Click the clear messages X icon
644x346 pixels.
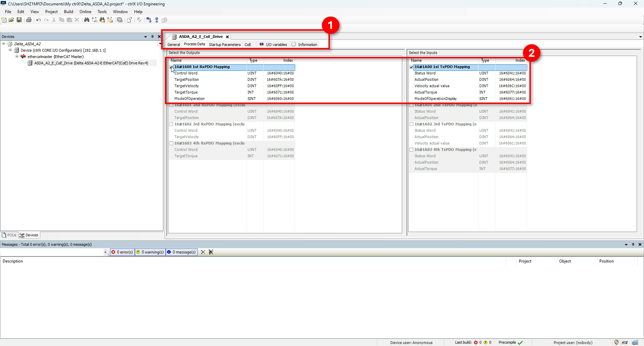(203, 252)
